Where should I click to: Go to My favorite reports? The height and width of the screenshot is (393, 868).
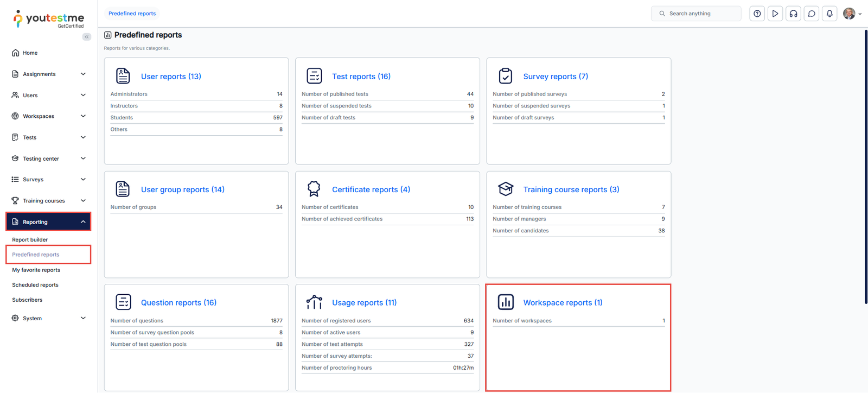pos(36,270)
